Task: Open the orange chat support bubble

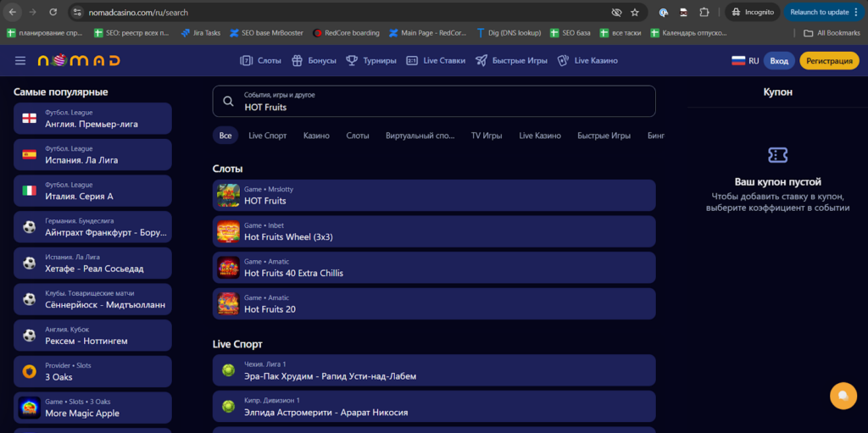Action: (843, 395)
